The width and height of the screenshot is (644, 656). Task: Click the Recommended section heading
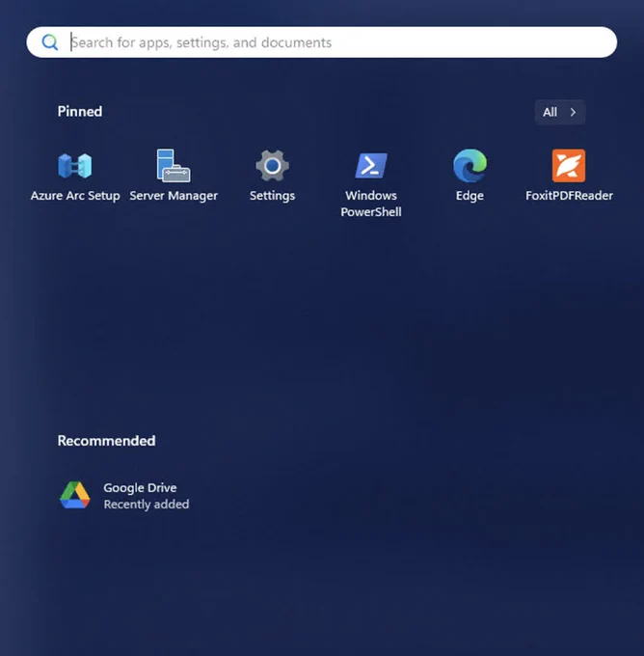(x=106, y=441)
